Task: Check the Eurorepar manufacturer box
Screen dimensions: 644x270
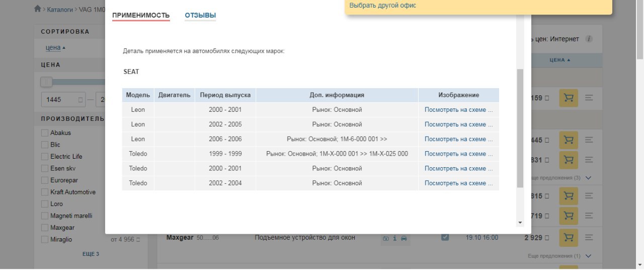Action: [45, 180]
